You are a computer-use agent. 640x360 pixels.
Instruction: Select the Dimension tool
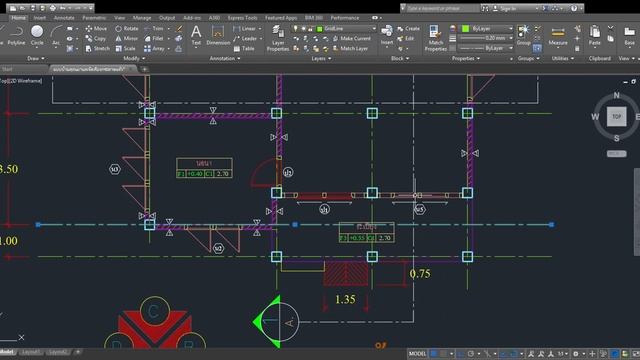point(218,35)
